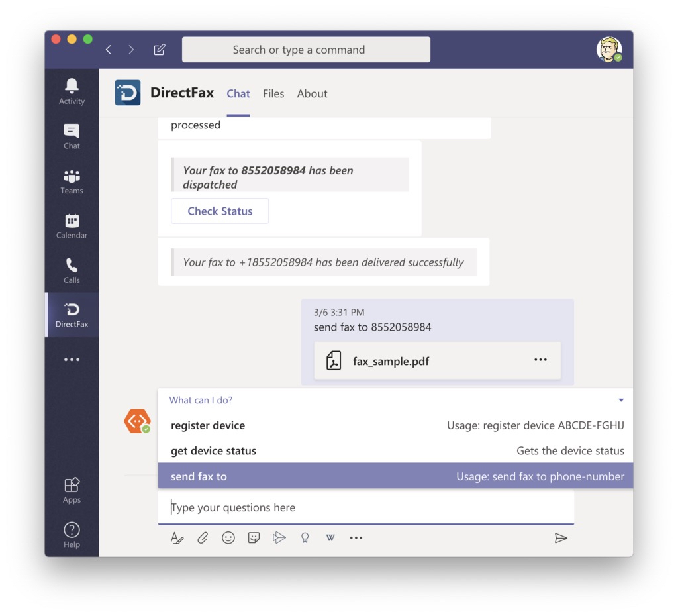Click the DirectFax title text
The height and width of the screenshot is (616, 678).
point(182,93)
